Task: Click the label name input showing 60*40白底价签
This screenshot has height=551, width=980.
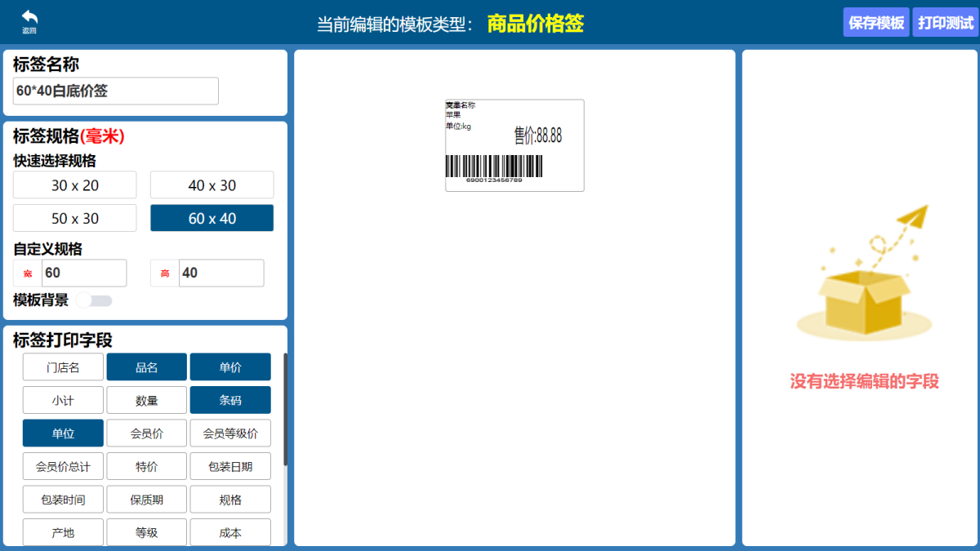Action: 114,91
